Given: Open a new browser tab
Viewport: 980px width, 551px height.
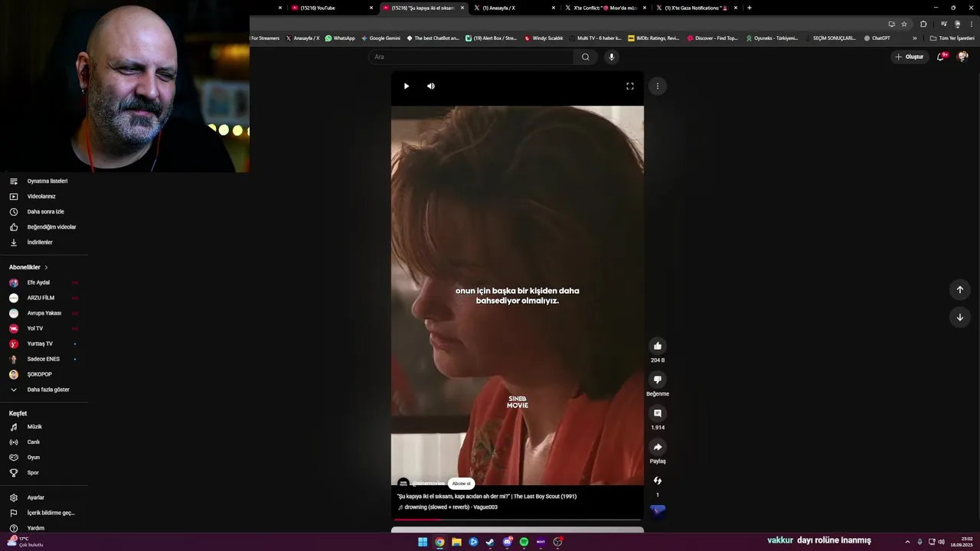Looking at the screenshot, I should pos(750,8).
